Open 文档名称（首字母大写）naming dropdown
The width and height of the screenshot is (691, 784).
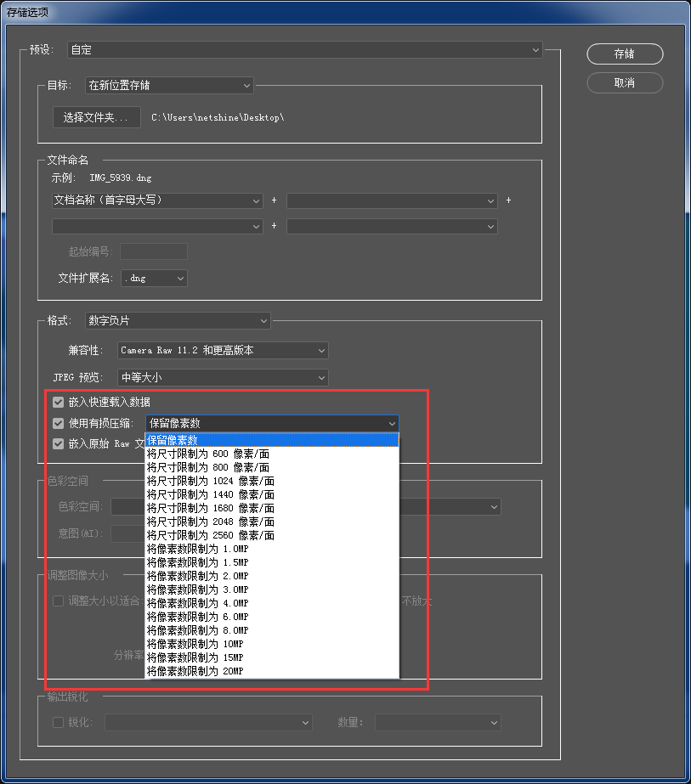tap(157, 200)
